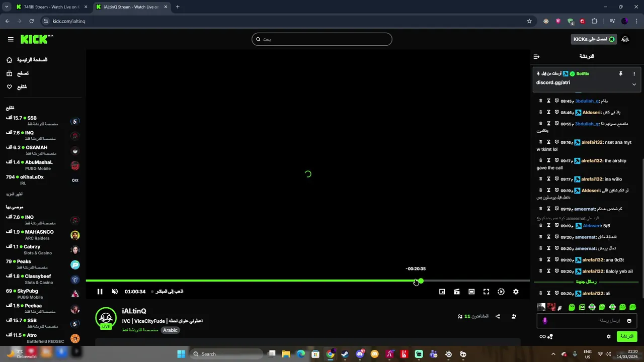Open the profile avatar menu
The image size is (644, 362).
click(625, 39)
